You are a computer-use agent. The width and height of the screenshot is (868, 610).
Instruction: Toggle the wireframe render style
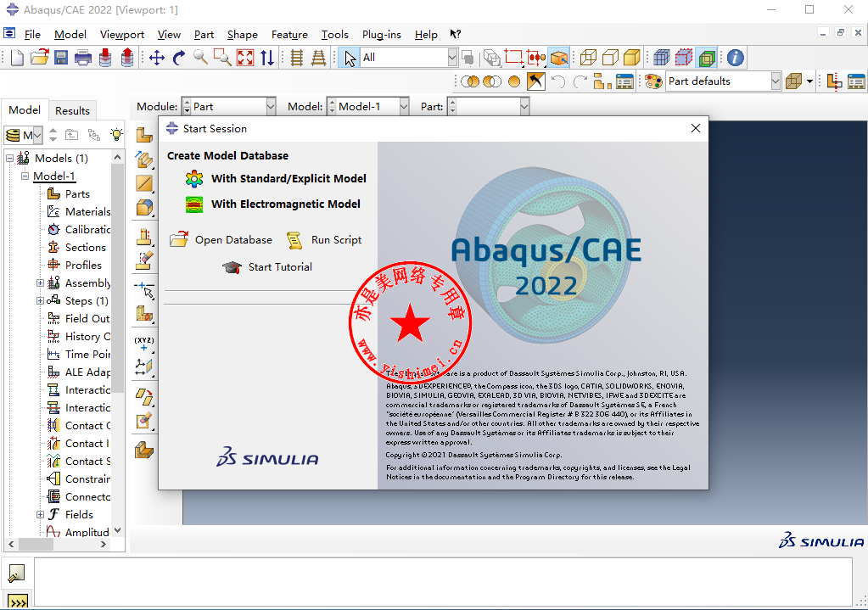click(x=588, y=58)
